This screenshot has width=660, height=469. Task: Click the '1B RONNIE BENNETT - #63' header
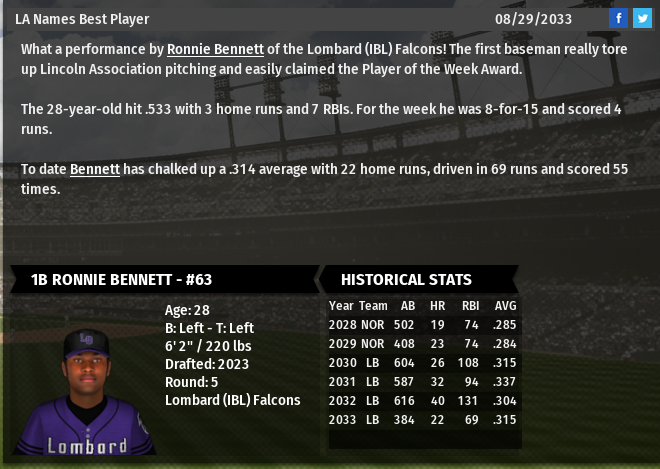click(164, 279)
